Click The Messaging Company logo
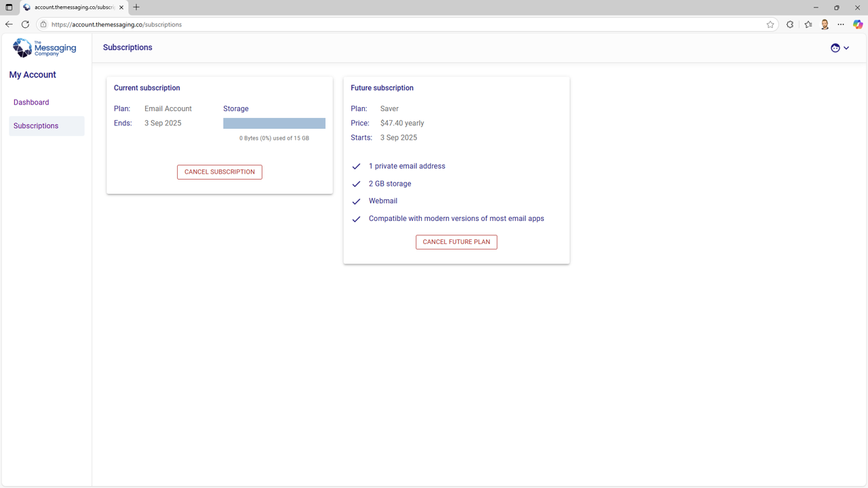 pyautogui.click(x=44, y=48)
